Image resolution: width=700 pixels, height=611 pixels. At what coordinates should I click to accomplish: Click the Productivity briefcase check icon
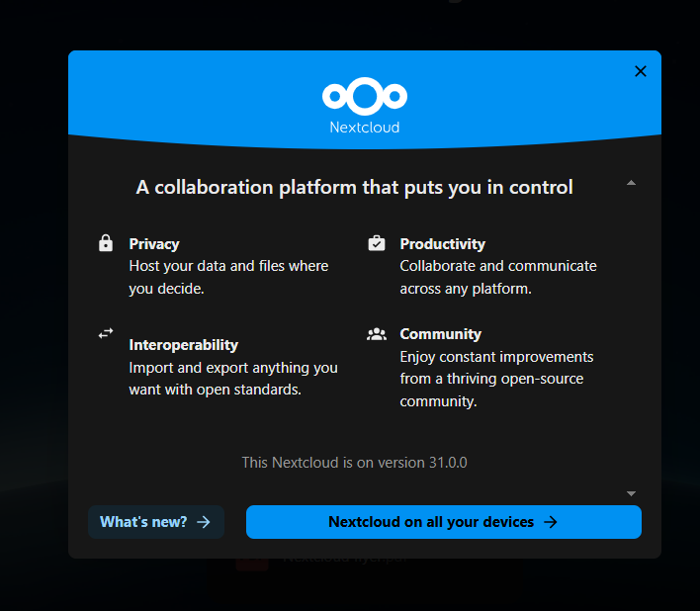[x=377, y=243]
